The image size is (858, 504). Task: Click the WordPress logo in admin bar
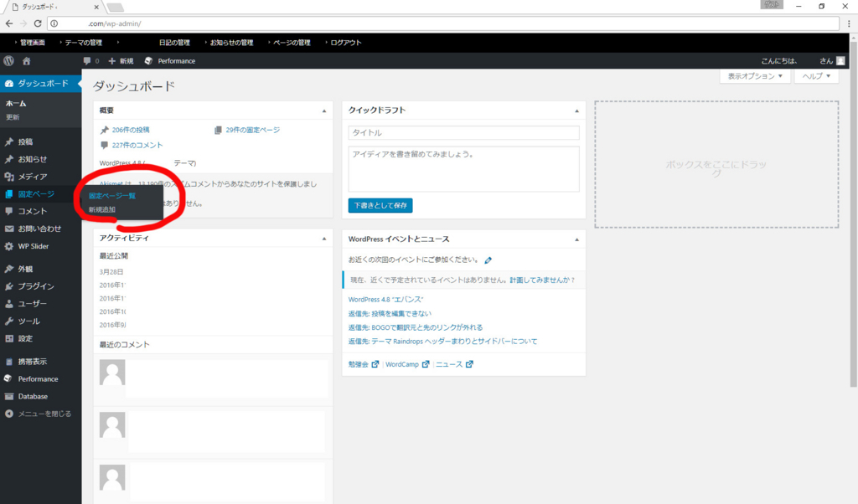(8, 60)
